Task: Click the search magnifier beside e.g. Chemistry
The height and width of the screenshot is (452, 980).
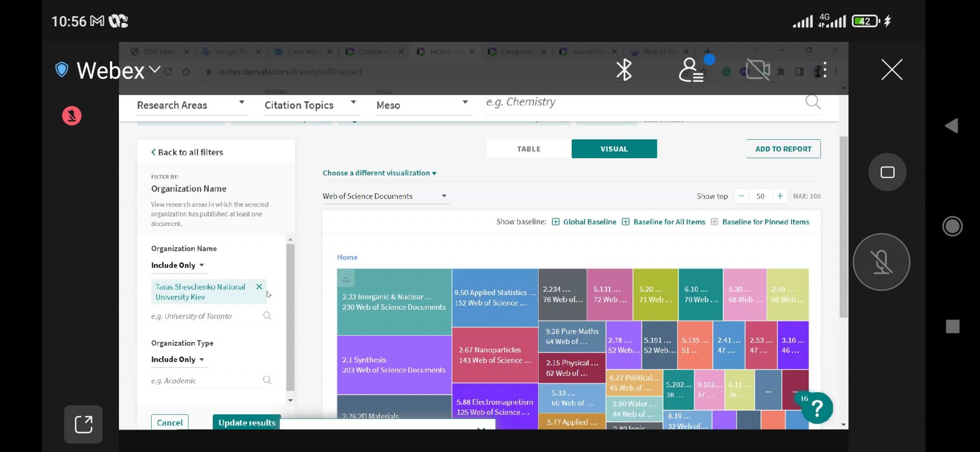Action: coord(813,103)
